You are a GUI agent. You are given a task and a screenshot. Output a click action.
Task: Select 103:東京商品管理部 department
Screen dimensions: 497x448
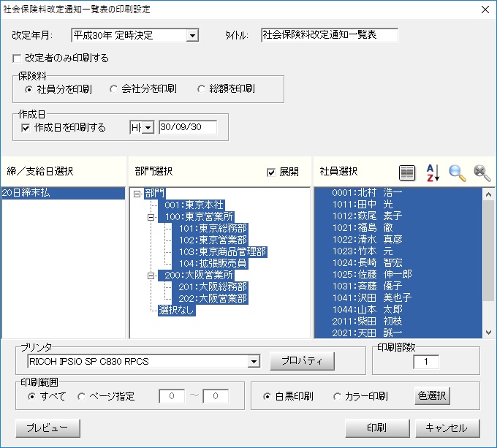pyautogui.click(x=219, y=252)
